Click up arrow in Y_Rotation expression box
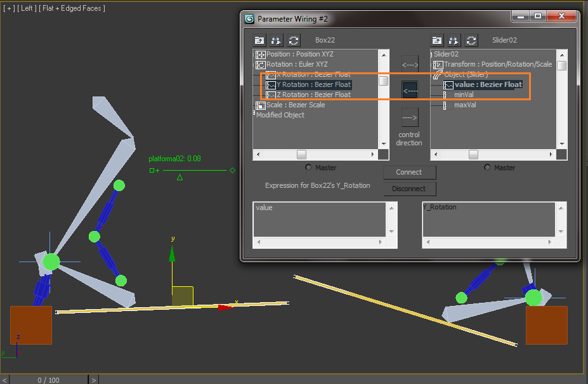Viewport: 588px width, 384px height. pyautogui.click(x=561, y=208)
